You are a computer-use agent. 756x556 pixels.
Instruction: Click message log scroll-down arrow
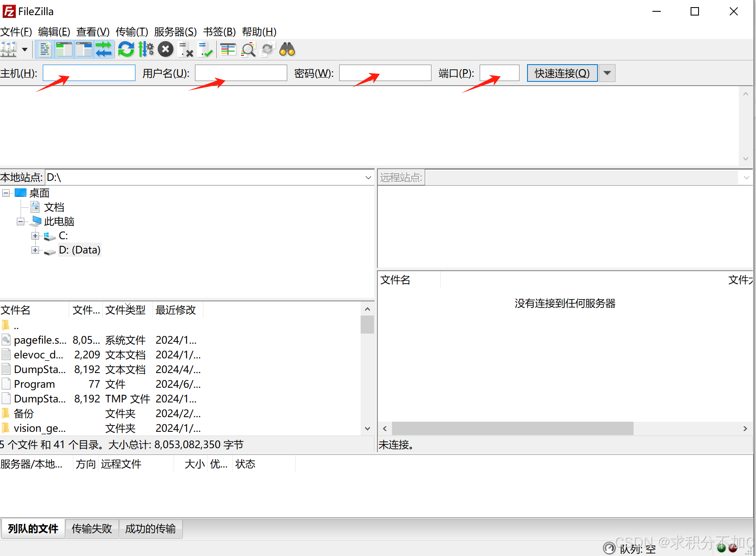click(x=746, y=159)
